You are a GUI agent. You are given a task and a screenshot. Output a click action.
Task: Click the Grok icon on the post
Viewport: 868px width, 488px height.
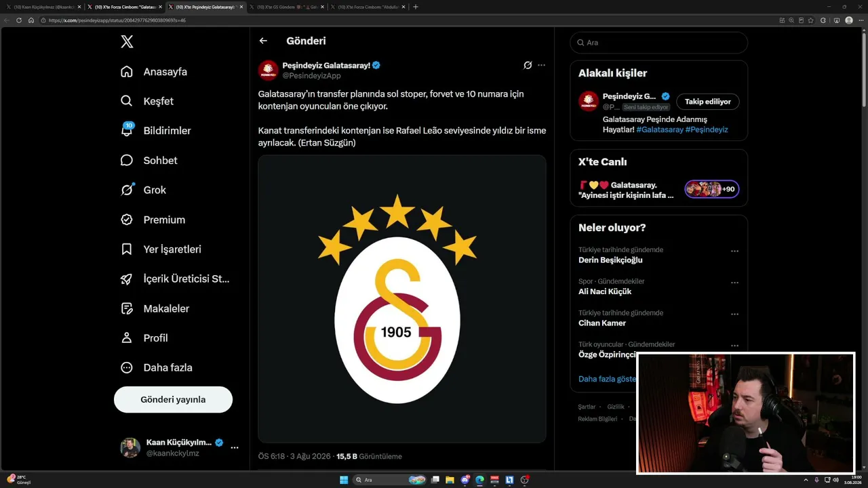pos(528,65)
